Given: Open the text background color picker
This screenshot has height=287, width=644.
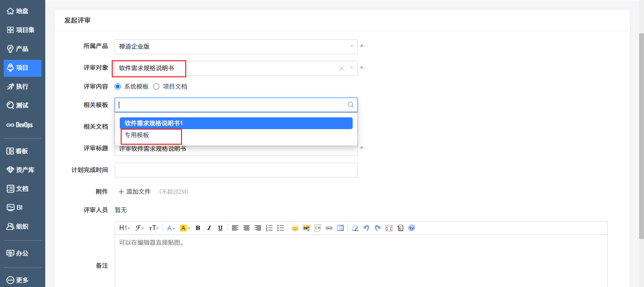Looking at the screenshot, I should click(x=185, y=228).
